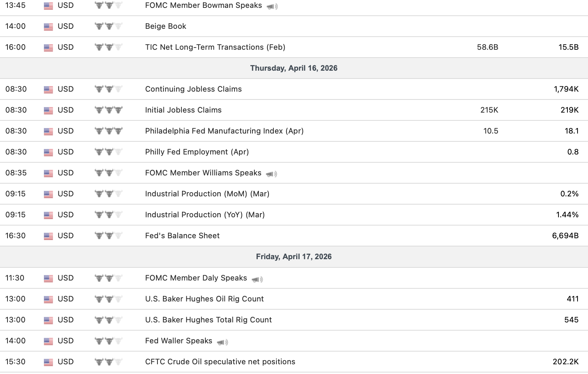This screenshot has width=588, height=374.
Task: Click importance bulls for Initial Jobless Claims
Action: tap(108, 110)
